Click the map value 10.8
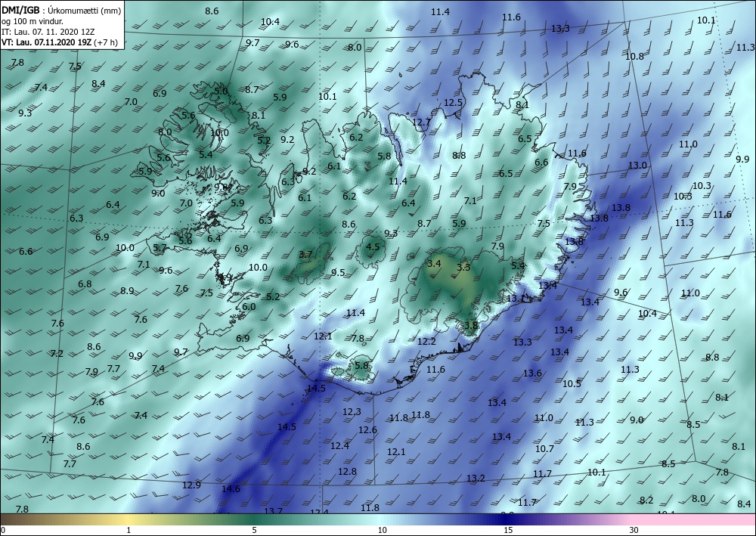The width and height of the screenshot is (756, 536). point(634,57)
